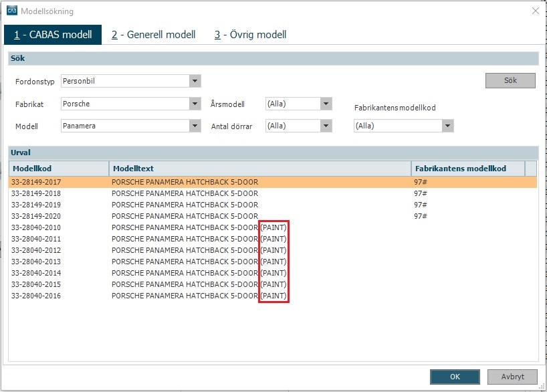Confirm with the OK button

coord(455,377)
